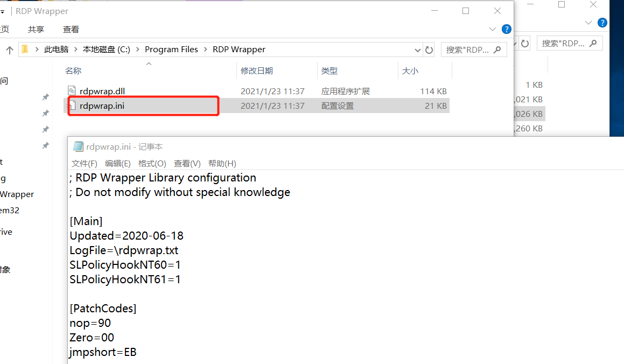The height and width of the screenshot is (364, 624).
Task: Click the folder icon in the address bar
Action: click(x=24, y=49)
